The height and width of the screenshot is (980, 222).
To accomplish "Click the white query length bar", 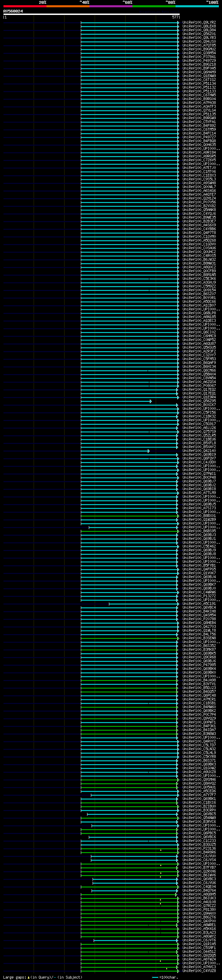I will (92, 15).
